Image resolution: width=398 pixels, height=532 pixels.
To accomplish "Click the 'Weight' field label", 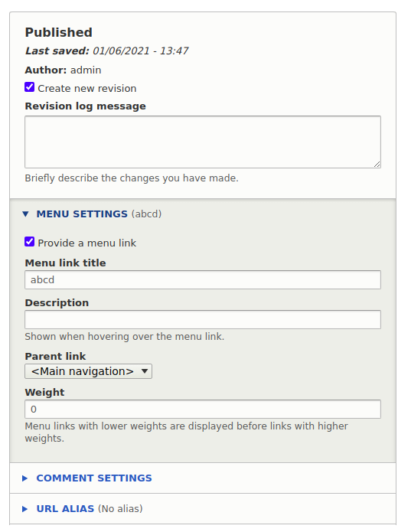I will (x=44, y=392).
